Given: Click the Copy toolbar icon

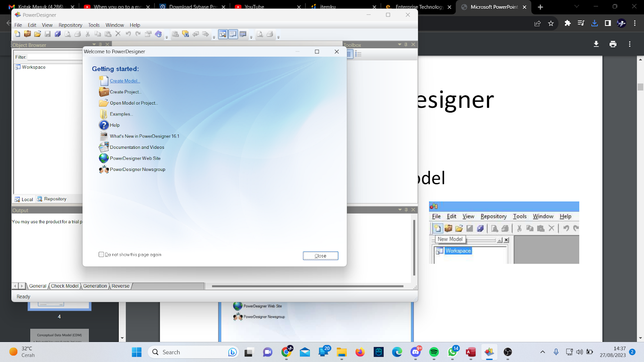Looking at the screenshot, I should (98, 34).
